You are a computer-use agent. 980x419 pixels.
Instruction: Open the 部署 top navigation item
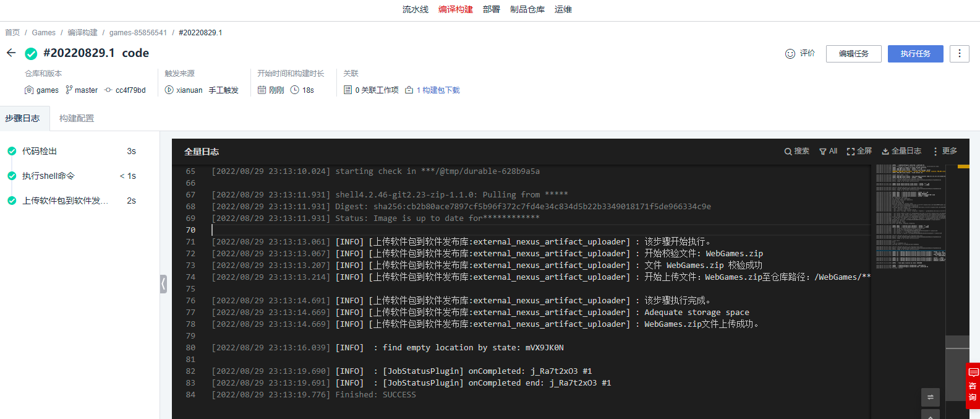[x=492, y=9]
